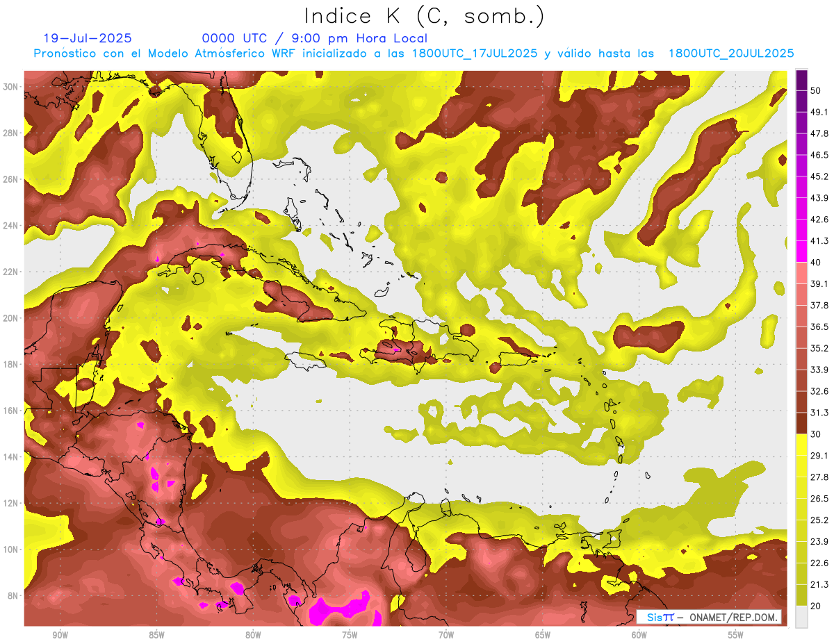834x644 pixels.
Task: Click the "29.1" colorbar label
Action: click(x=819, y=456)
